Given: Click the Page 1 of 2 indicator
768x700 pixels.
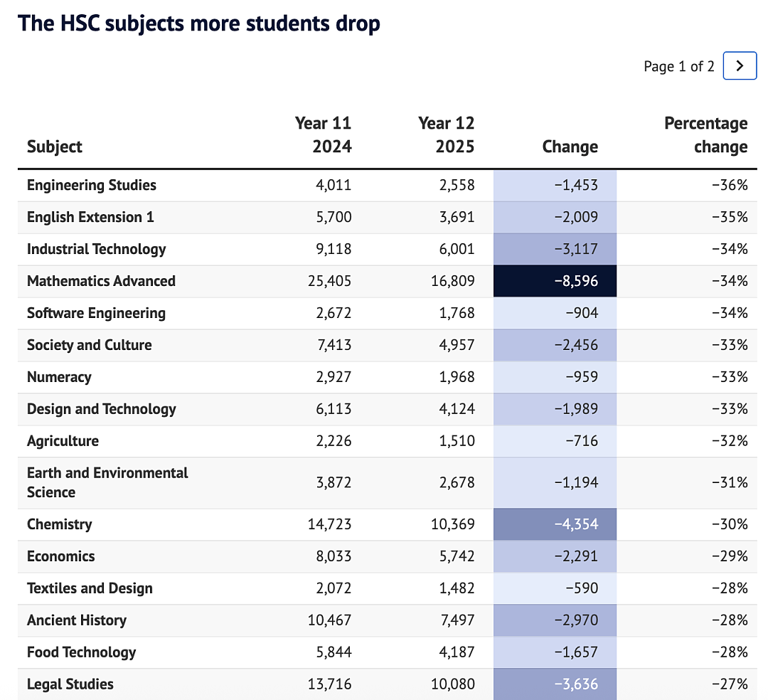Looking at the screenshot, I should [679, 66].
